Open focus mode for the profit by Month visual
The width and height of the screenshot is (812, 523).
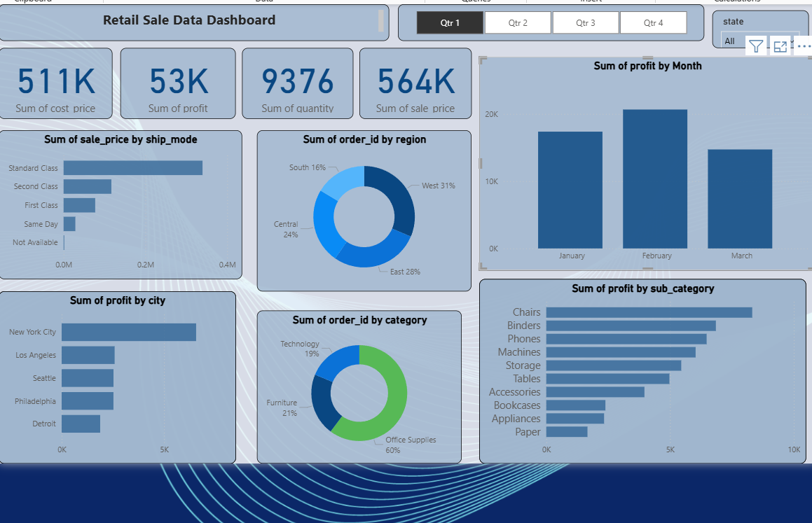pos(780,47)
